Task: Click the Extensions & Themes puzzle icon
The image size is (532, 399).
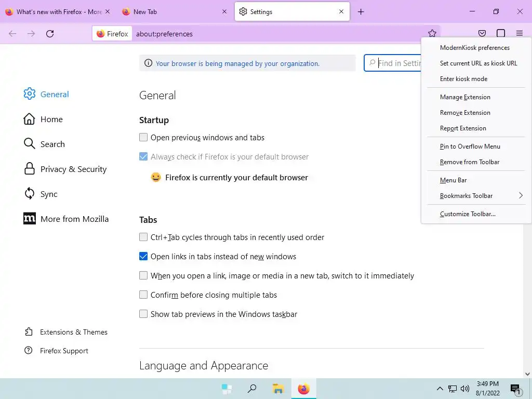Action: 29,332
